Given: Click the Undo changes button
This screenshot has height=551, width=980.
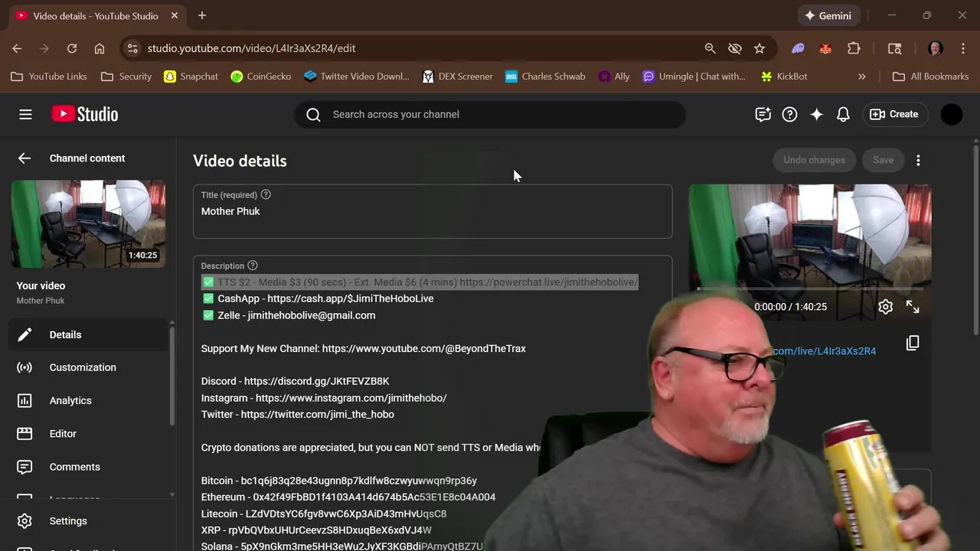Looking at the screenshot, I should pyautogui.click(x=814, y=160).
